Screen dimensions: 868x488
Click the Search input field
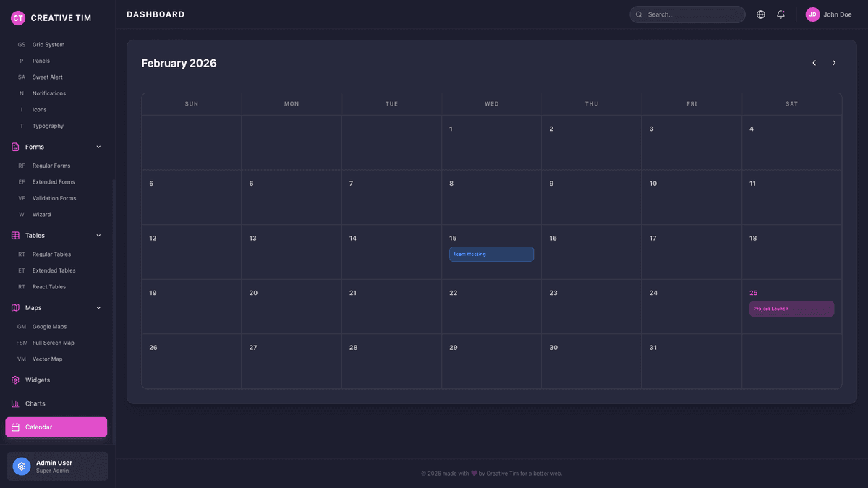point(687,14)
